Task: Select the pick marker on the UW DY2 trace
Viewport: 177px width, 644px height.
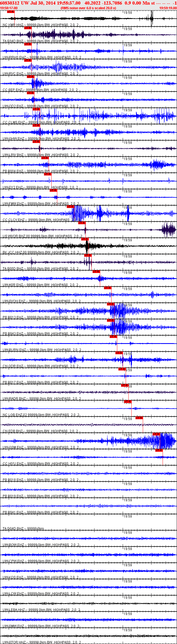Action: click(x=48, y=174)
